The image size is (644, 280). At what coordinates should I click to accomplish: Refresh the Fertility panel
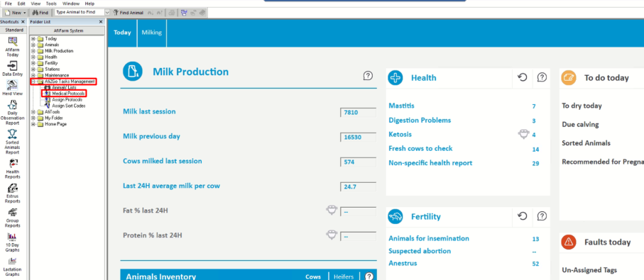522,215
